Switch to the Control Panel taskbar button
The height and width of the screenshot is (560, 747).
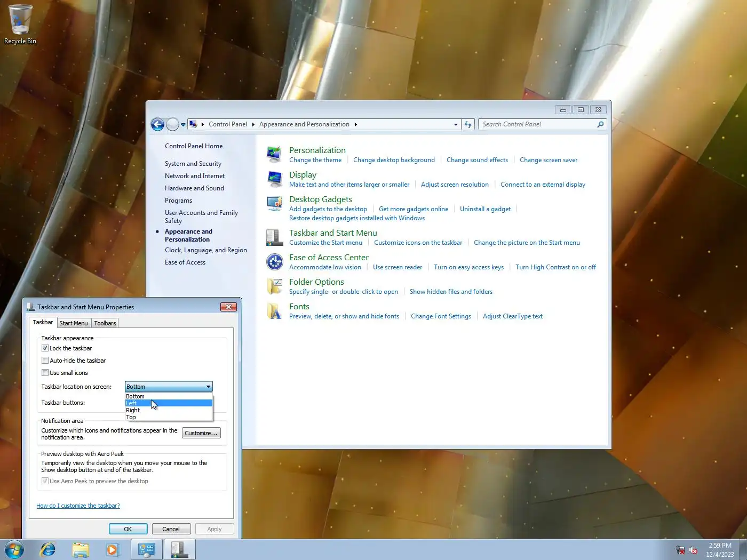pos(147,549)
